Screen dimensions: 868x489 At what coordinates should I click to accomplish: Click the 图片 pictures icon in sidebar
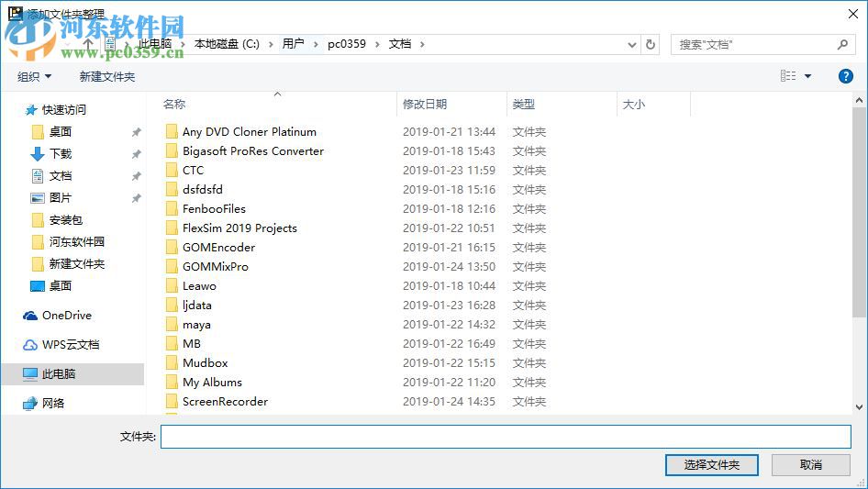37,198
